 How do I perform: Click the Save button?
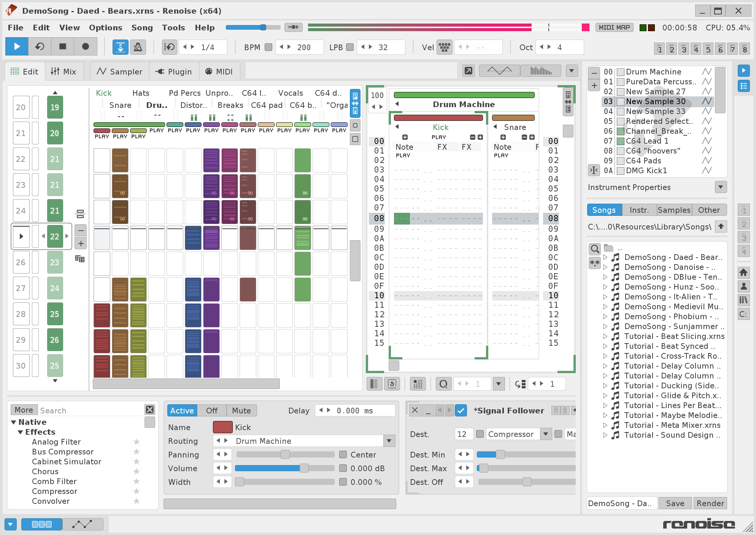675,503
